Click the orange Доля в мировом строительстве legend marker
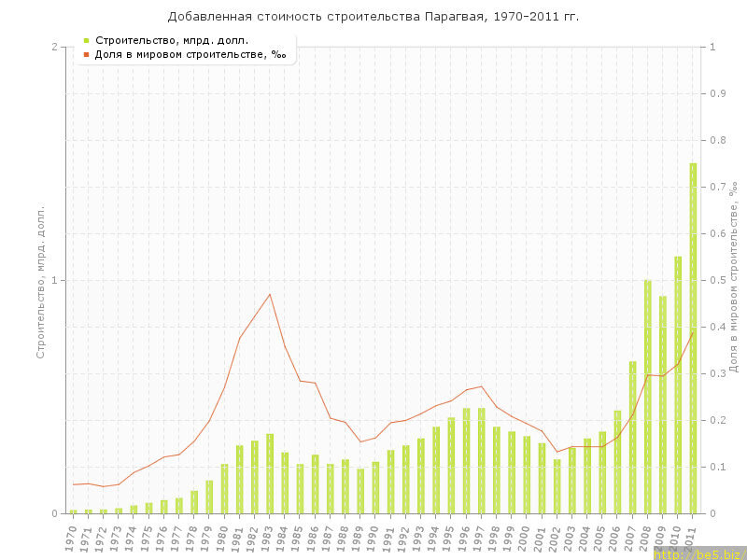The width and height of the screenshot is (747, 560). (x=86, y=54)
